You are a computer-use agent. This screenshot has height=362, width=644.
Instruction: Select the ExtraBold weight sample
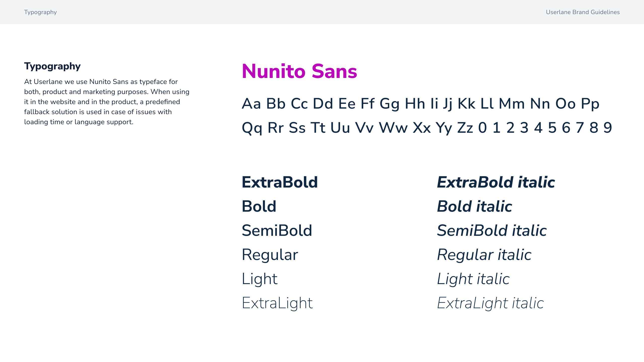pos(280,182)
